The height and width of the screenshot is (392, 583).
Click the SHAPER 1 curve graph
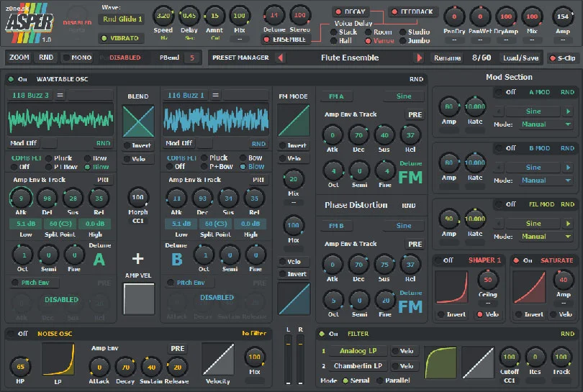[453, 287]
